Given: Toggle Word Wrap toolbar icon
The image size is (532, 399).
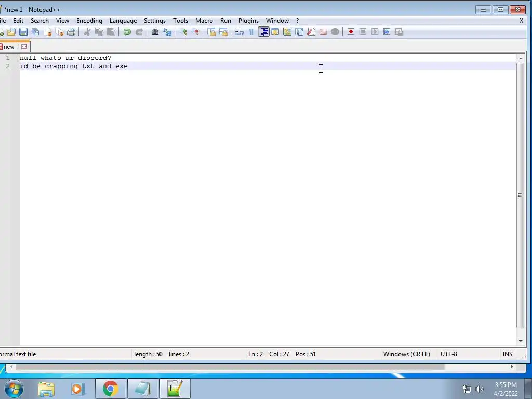Looking at the screenshot, I should 239,32.
